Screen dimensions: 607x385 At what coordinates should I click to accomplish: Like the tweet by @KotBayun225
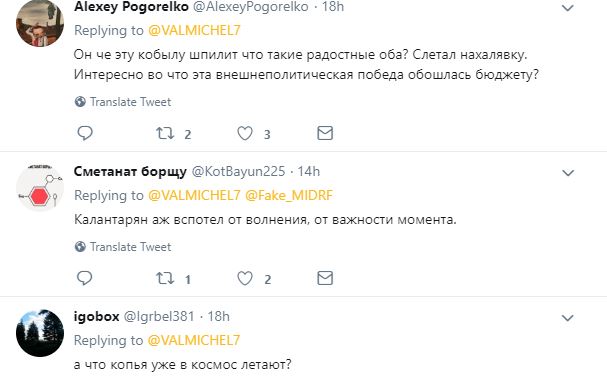pyautogui.click(x=245, y=279)
